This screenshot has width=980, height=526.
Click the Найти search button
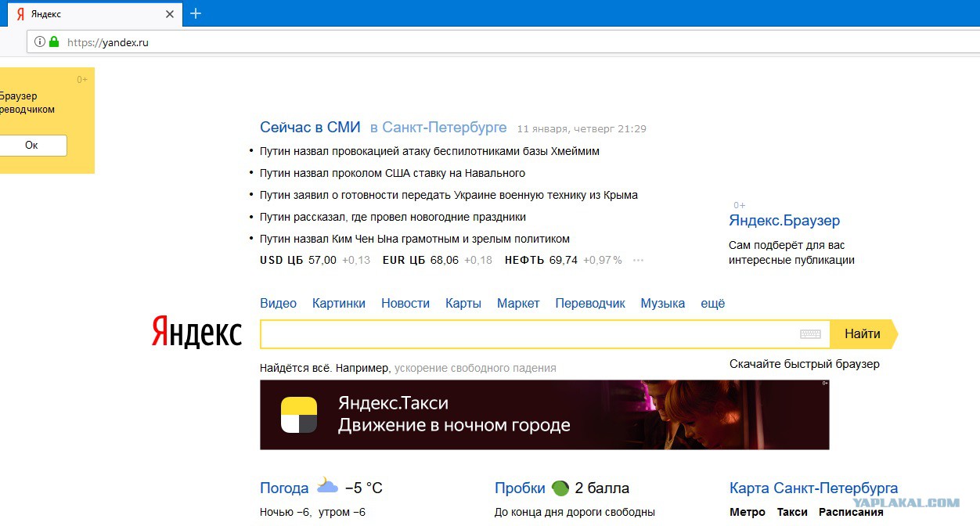coord(863,334)
